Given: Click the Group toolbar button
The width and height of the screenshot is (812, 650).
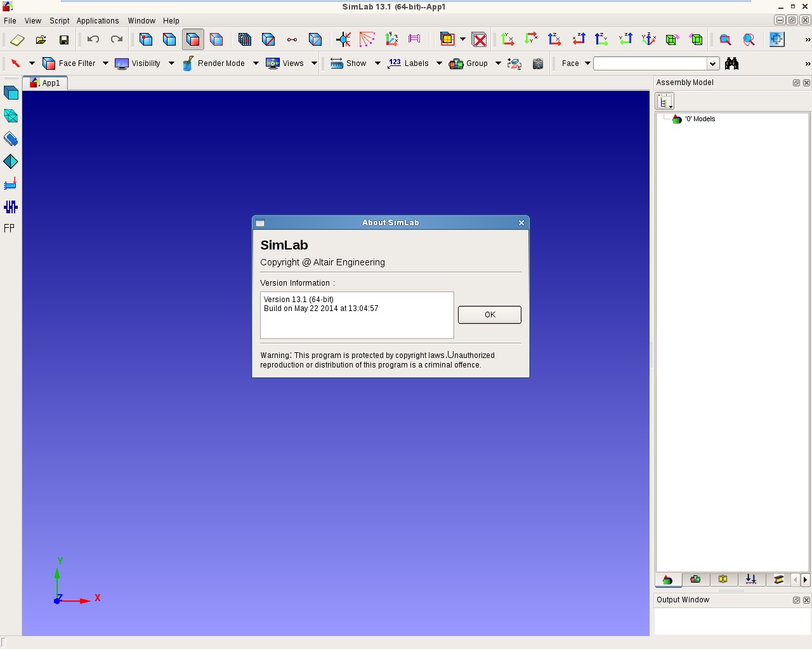Looking at the screenshot, I should (469, 63).
